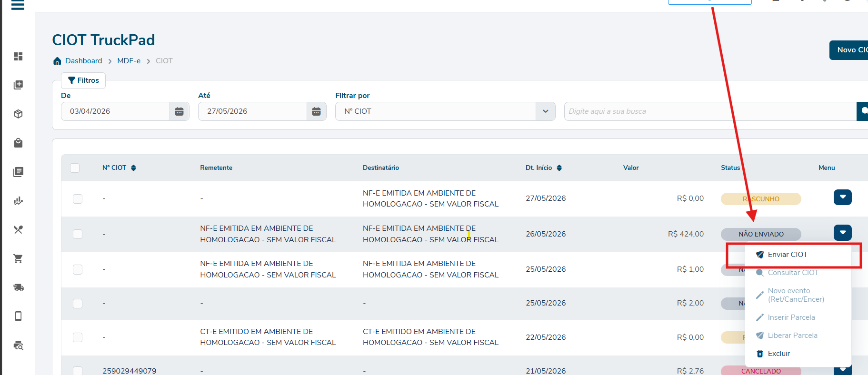Open the smartphone icon in sidebar

pyautogui.click(x=18, y=316)
